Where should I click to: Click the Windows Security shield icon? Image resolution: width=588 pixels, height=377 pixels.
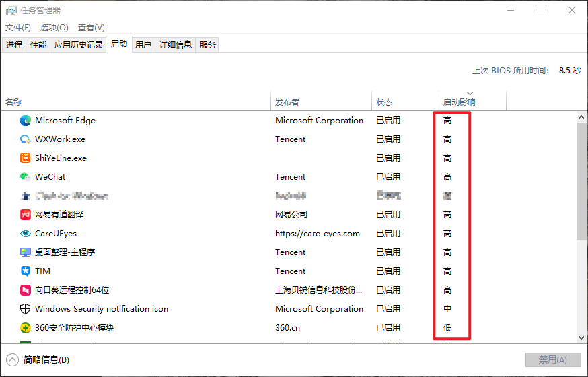tap(25, 309)
